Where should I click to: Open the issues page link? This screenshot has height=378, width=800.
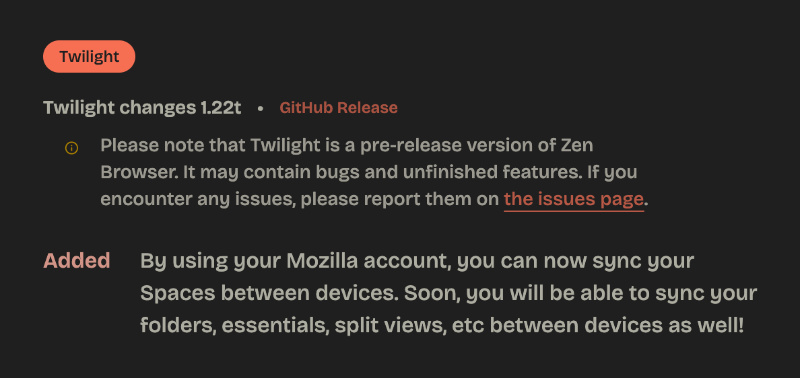point(573,199)
